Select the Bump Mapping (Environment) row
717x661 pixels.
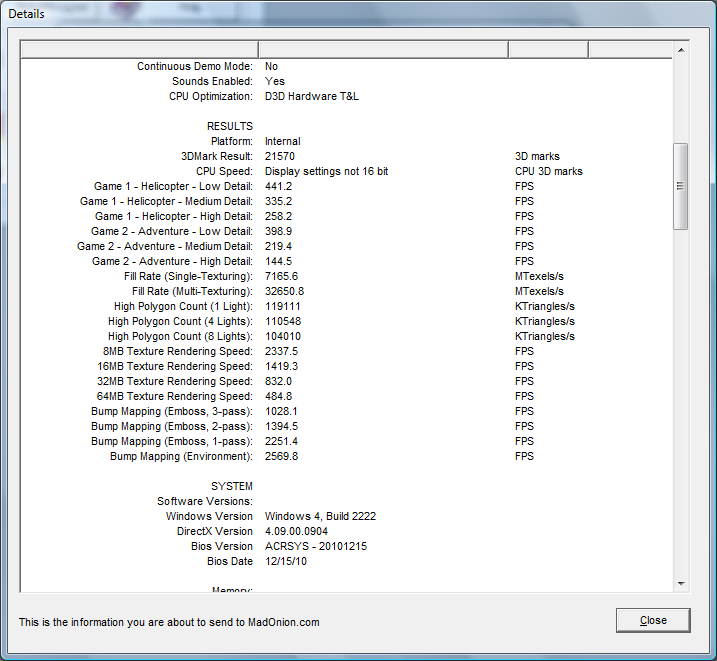click(181, 457)
